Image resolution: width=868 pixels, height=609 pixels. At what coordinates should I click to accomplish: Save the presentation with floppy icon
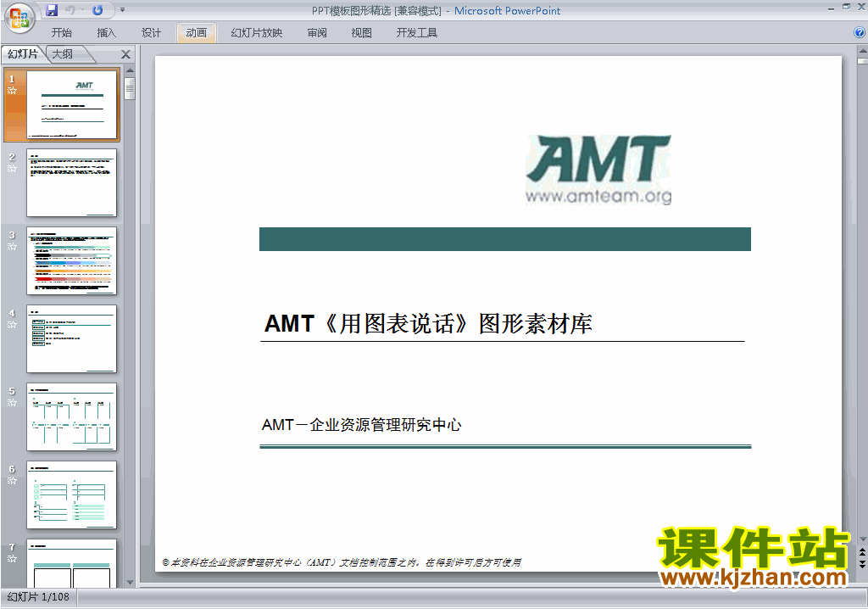[x=52, y=10]
